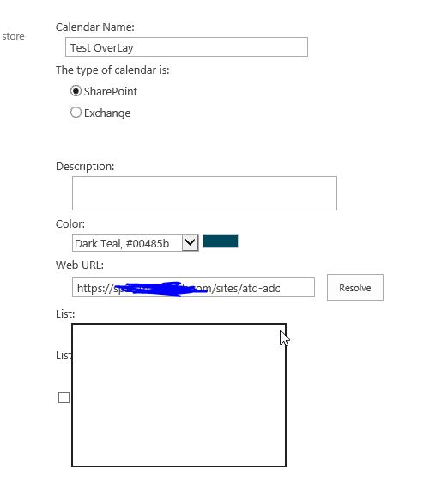Tick the checkbox left of the list box
Image resolution: width=448 pixels, height=500 pixels.
coord(64,397)
